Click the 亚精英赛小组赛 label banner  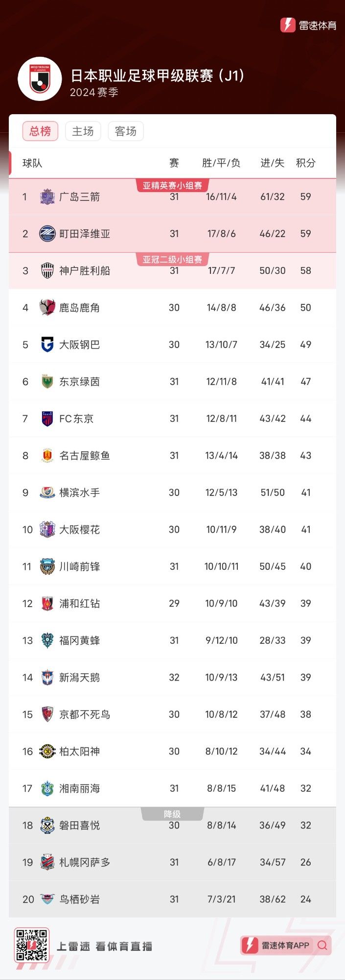[172, 186]
